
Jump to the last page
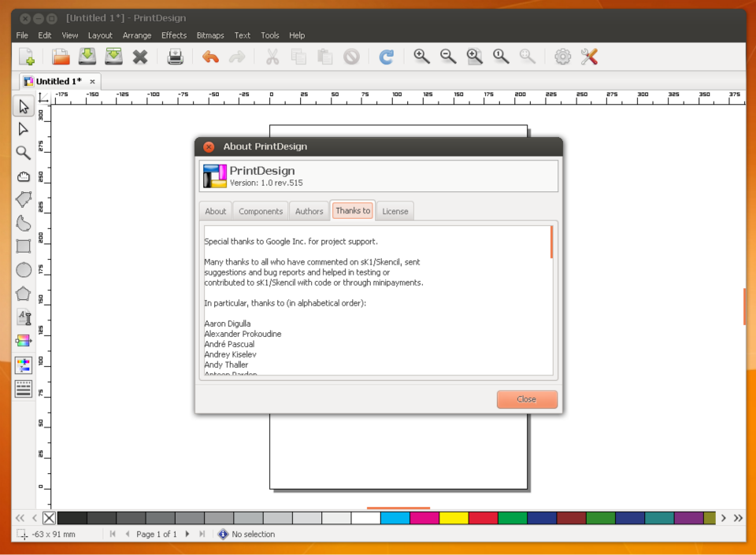click(x=202, y=534)
